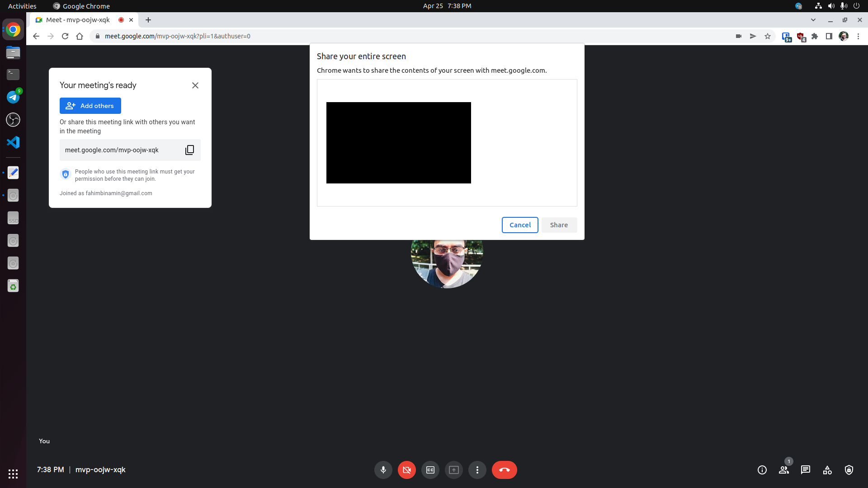The image size is (868, 488).
Task: Mute the microphone in Meet
Action: 383,470
